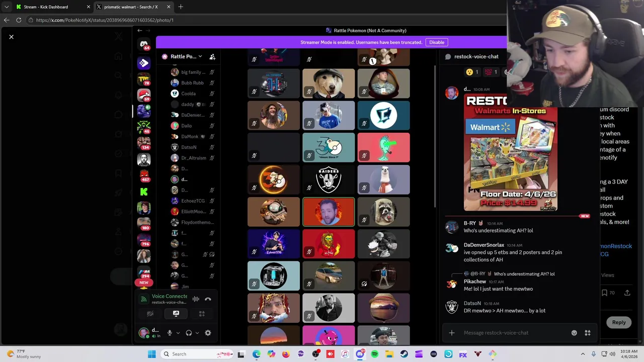The image size is (644, 362).
Task: Close the Kick Dashboard browser tab
Action: (x=89, y=7)
